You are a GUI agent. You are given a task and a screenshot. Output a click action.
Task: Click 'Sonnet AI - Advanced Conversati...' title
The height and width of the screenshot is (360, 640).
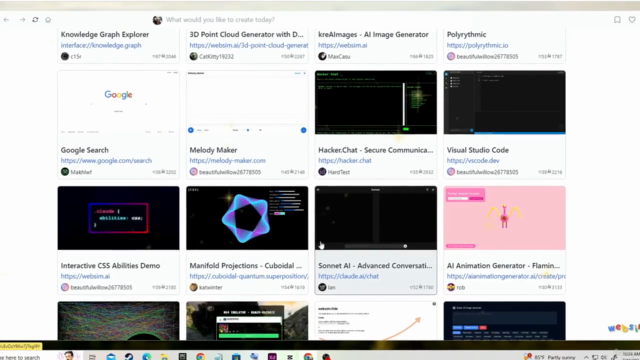click(375, 265)
